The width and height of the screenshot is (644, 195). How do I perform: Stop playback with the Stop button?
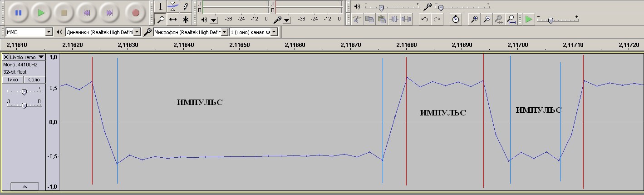(x=64, y=13)
